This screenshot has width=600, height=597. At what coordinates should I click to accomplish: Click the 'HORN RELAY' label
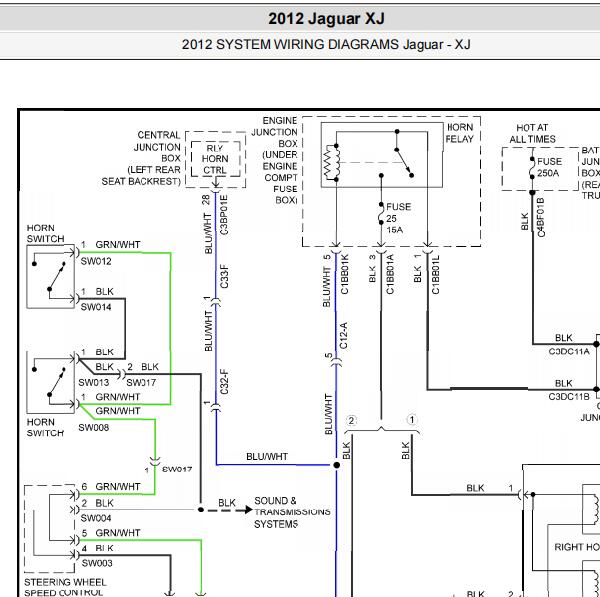click(x=460, y=133)
